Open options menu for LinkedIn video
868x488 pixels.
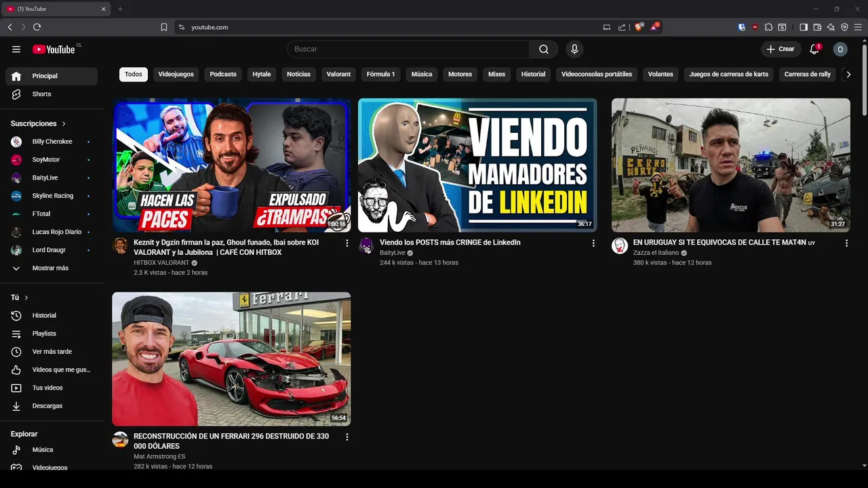point(593,243)
